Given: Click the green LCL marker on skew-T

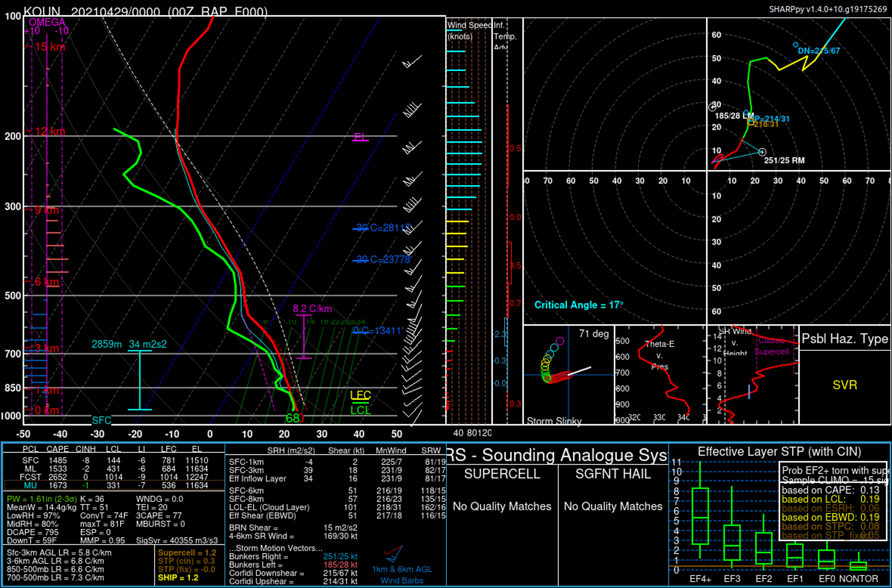Looking at the screenshot, I should coord(360,409).
